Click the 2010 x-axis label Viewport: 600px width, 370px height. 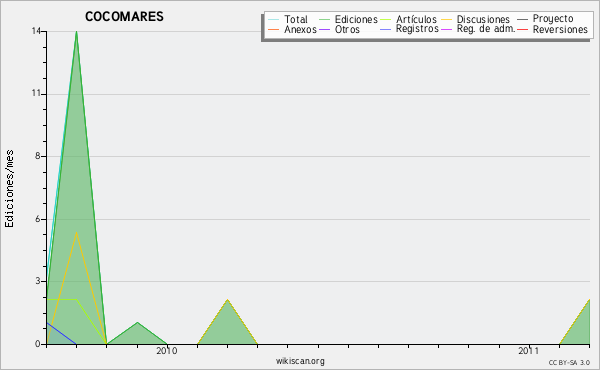[x=166, y=351]
